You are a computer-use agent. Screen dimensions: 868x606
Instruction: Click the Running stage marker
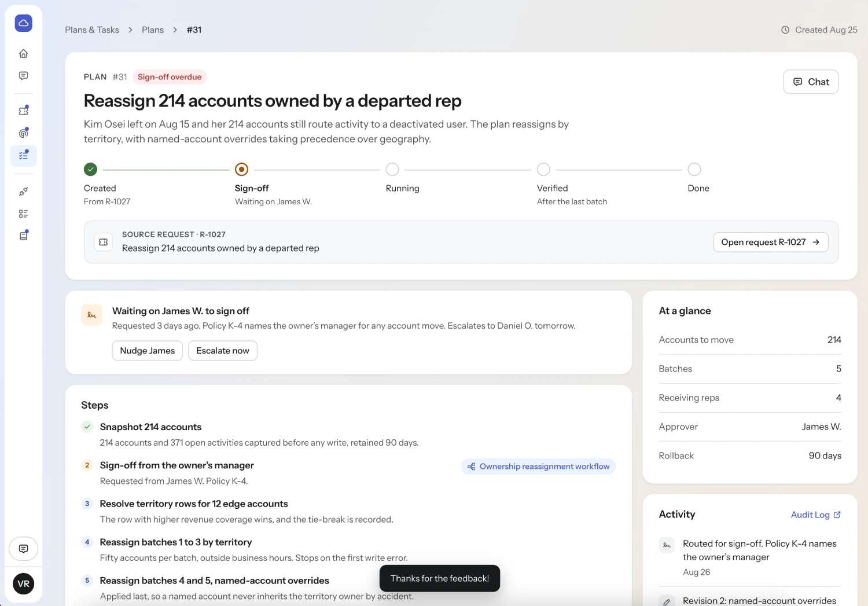coord(392,169)
